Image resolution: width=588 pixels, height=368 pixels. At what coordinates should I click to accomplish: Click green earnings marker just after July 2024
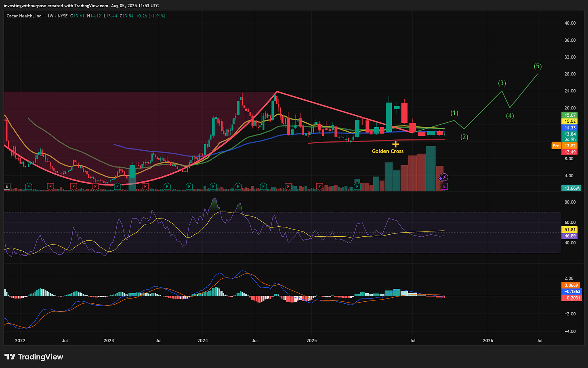pyautogui.click(x=263, y=186)
